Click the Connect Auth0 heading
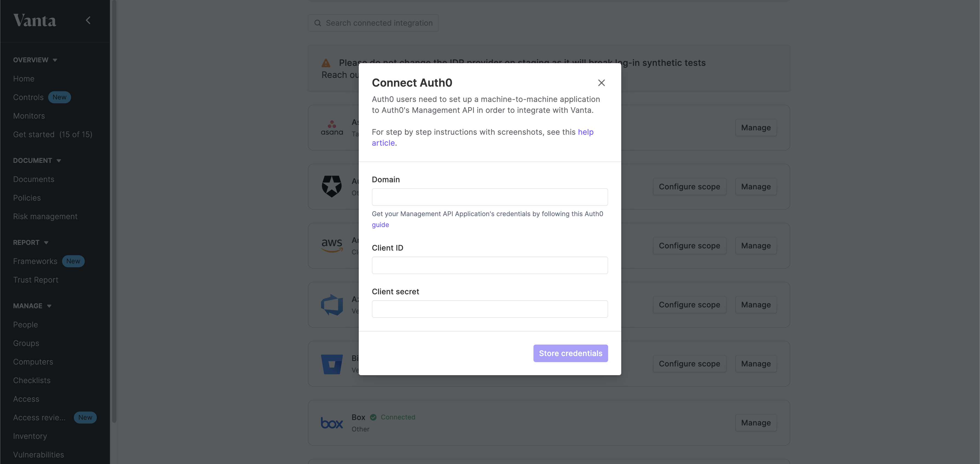 point(412,83)
